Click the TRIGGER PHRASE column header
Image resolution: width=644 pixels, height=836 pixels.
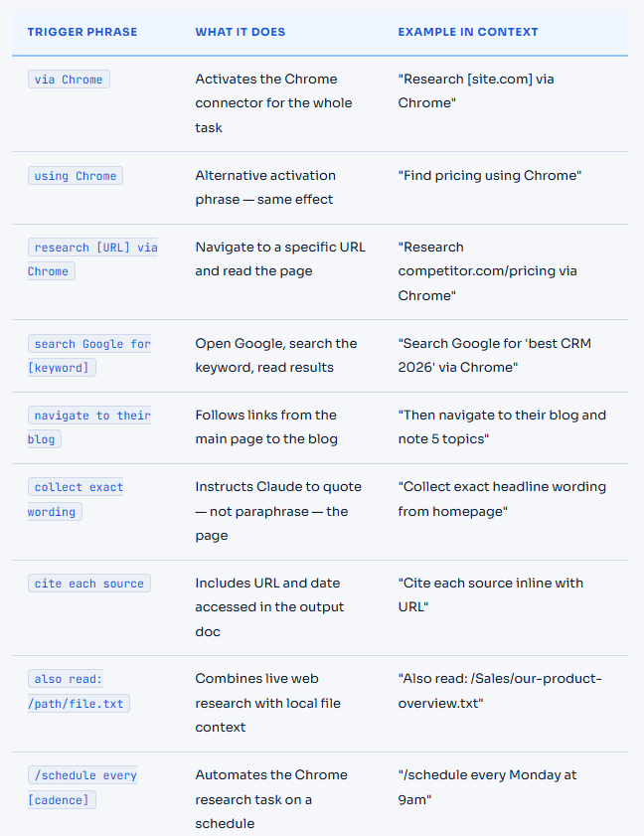pos(82,32)
